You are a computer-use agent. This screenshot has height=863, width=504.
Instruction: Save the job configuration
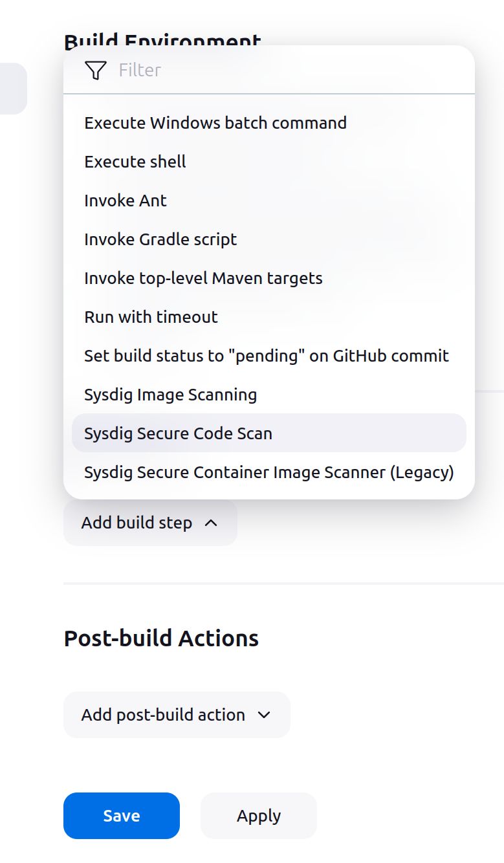click(122, 816)
